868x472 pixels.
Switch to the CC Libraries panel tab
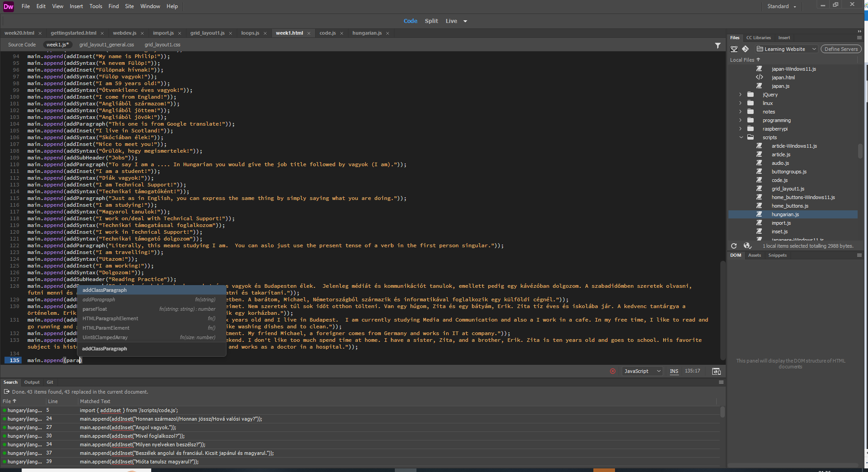pos(758,38)
